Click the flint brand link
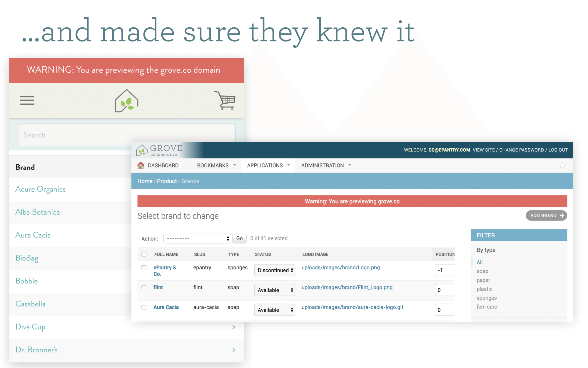This screenshot has width=588, height=368. tap(157, 287)
